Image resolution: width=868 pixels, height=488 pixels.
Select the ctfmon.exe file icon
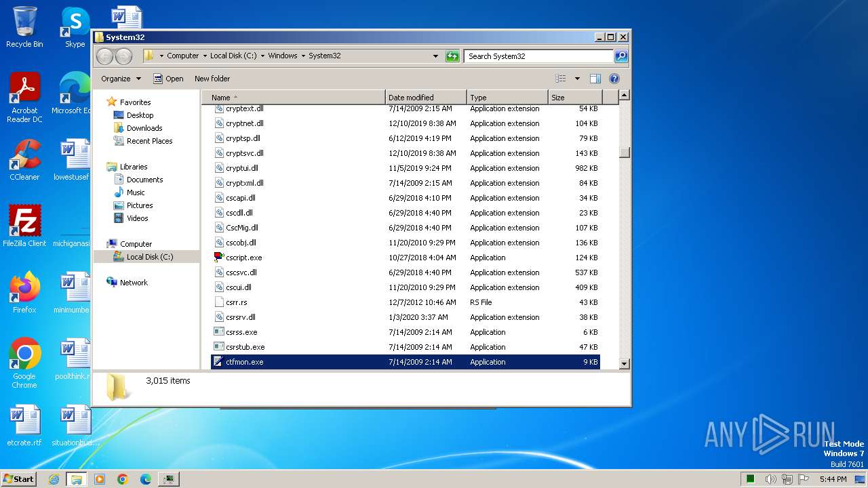pos(219,362)
